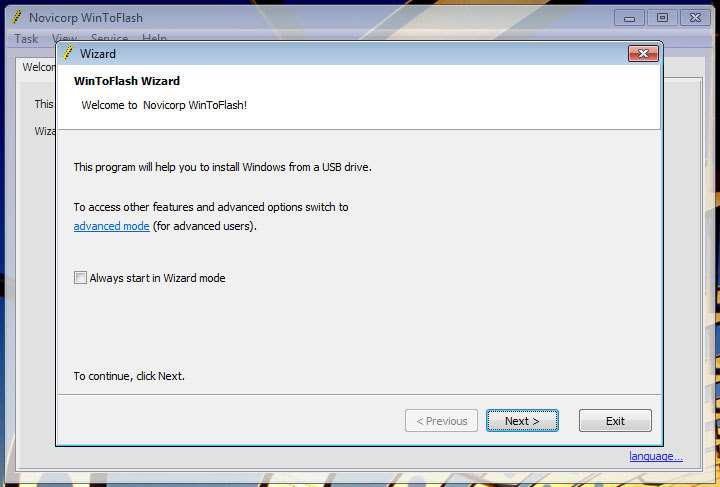Click text about installing Windows from USB drive
The width and height of the screenshot is (720, 487).
(x=222, y=167)
